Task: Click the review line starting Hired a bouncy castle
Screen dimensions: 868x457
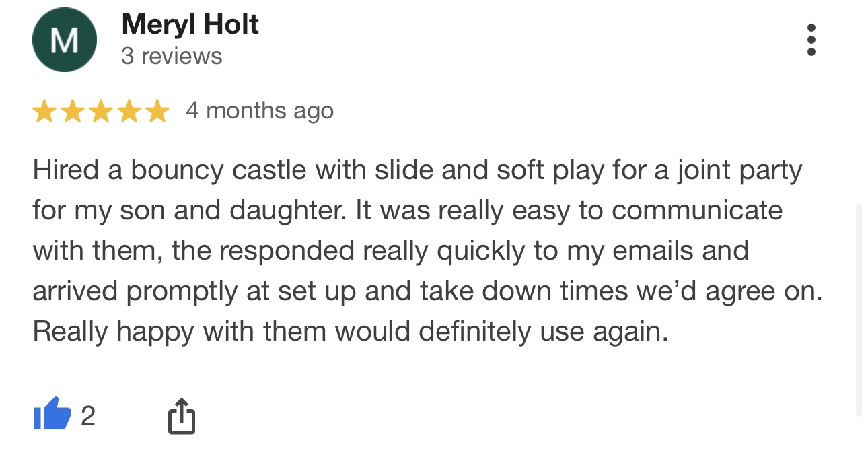Action: click(x=417, y=171)
